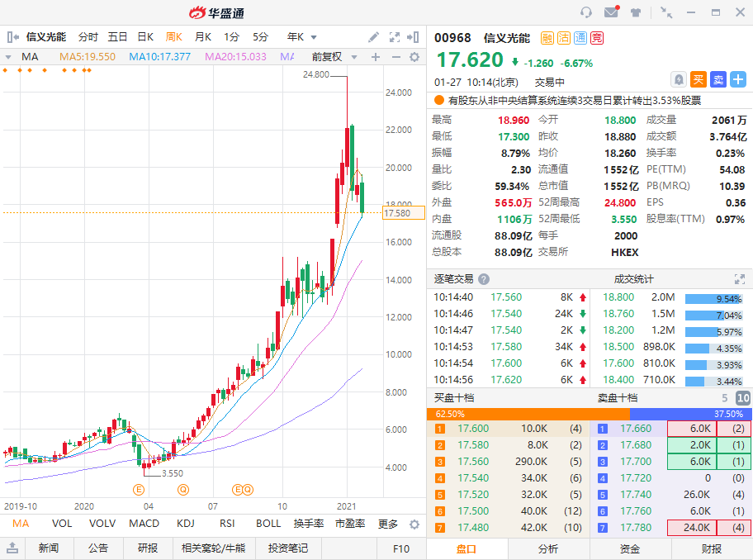Select the VOLV indicator
The height and width of the screenshot is (560, 753).
click(x=102, y=524)
